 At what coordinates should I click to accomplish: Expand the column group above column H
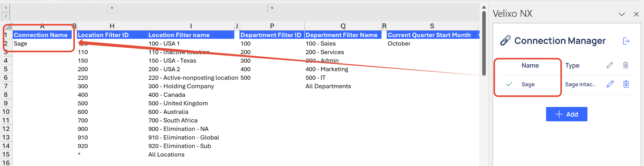click(112, 8)
